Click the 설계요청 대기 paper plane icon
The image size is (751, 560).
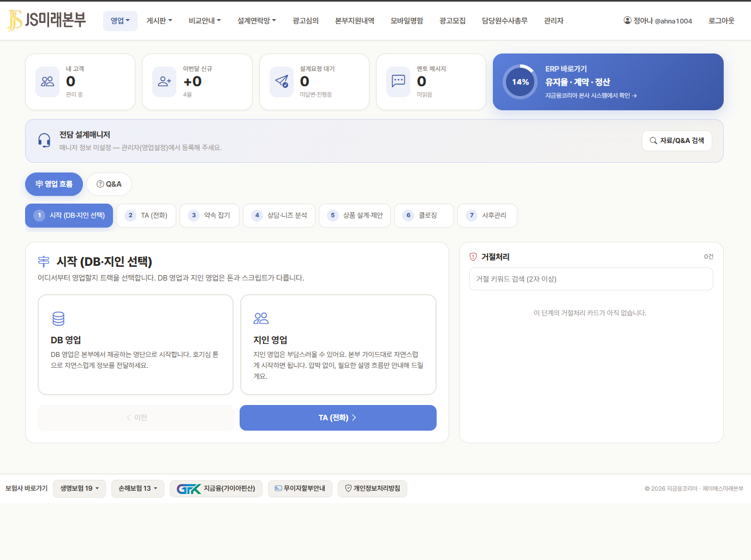click(282, 82)
